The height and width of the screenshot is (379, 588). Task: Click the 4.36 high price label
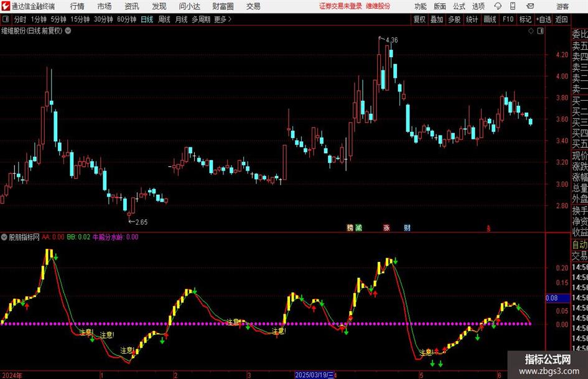tap(391, 40)
